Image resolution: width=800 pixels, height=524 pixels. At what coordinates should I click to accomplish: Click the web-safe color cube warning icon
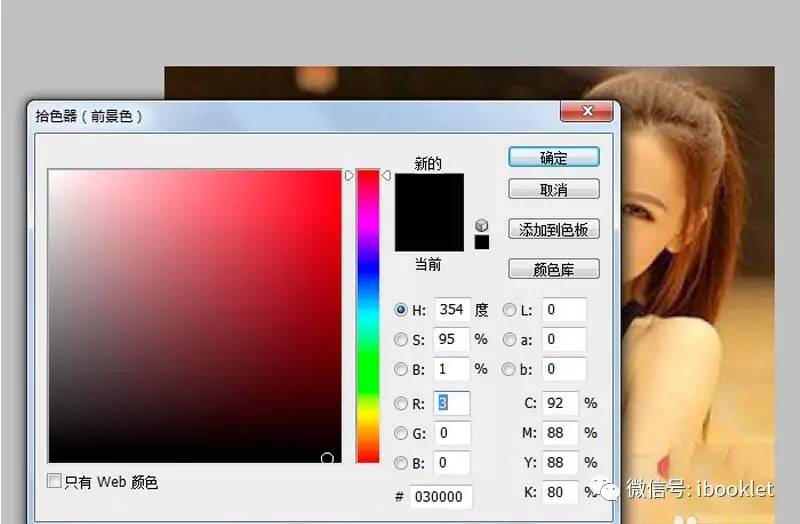(482, 225)
